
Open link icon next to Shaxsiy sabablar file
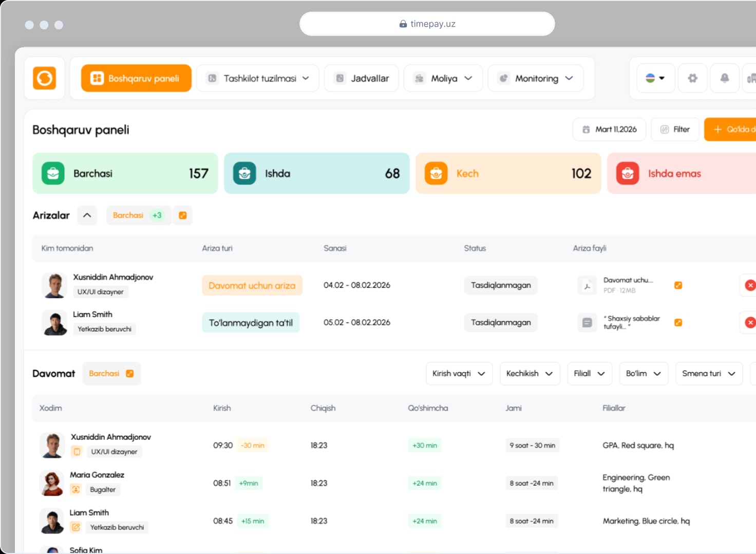tap(678, 323)
